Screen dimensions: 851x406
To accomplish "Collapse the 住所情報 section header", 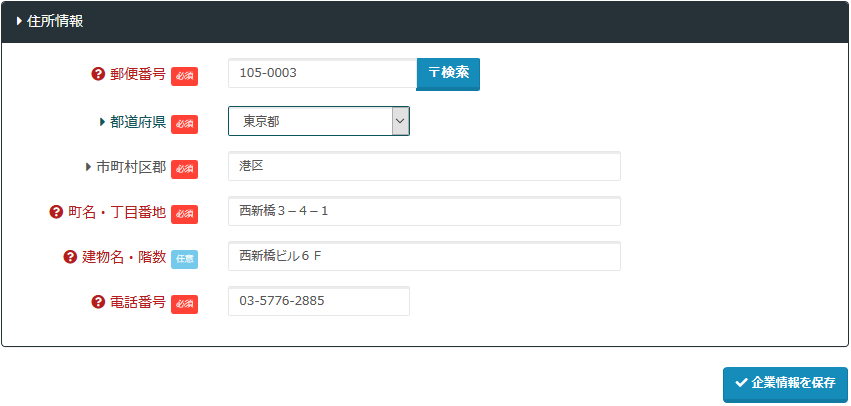I will (x=50, y=20).
